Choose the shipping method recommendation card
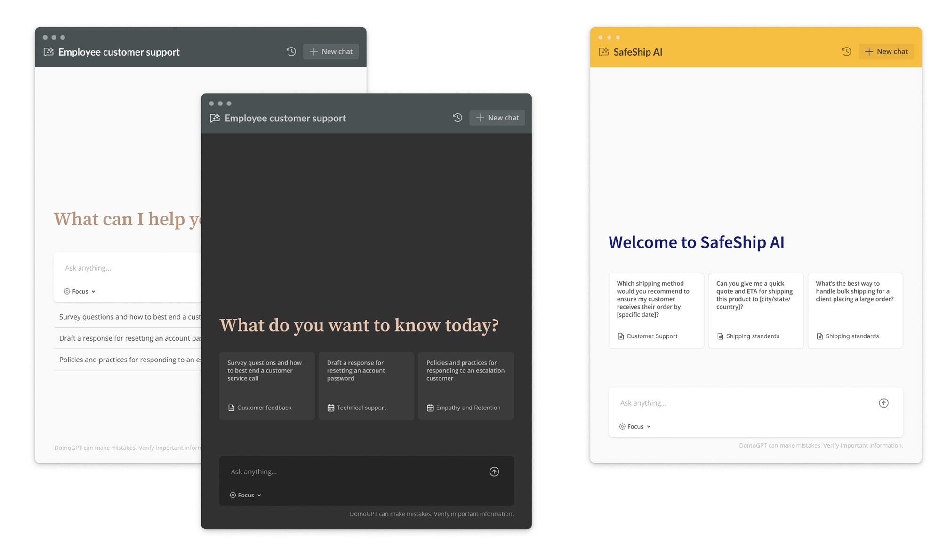947x560 pixels. 656,311
